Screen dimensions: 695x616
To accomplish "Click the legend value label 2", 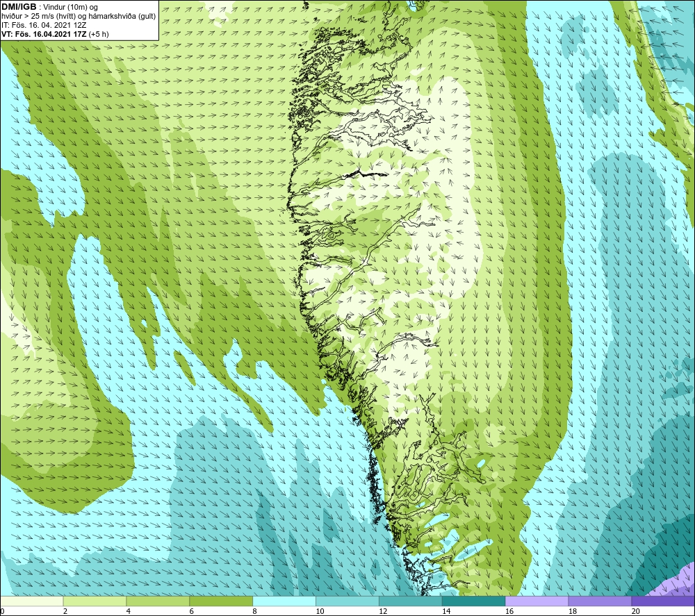I will [65, 611].
